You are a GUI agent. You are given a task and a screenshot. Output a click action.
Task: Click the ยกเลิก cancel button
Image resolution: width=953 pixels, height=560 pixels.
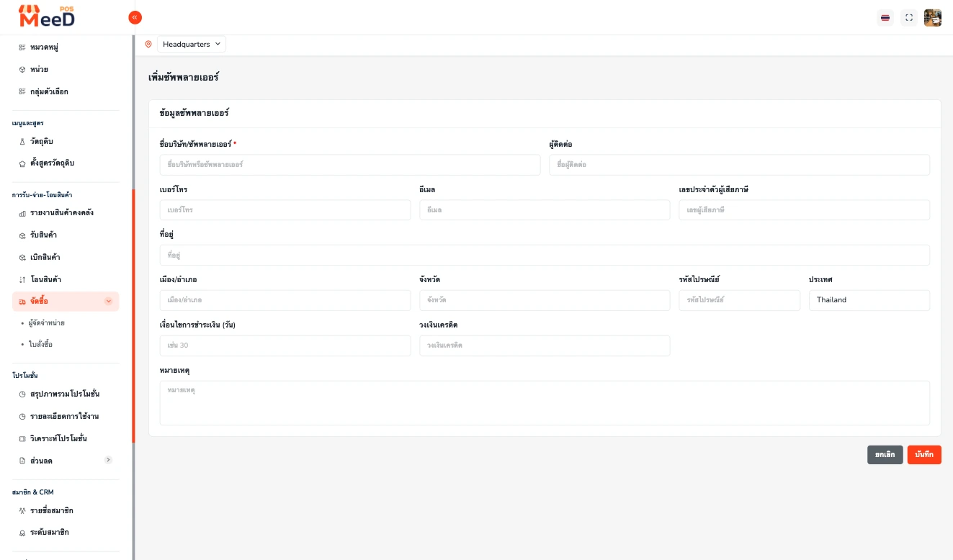885,455
